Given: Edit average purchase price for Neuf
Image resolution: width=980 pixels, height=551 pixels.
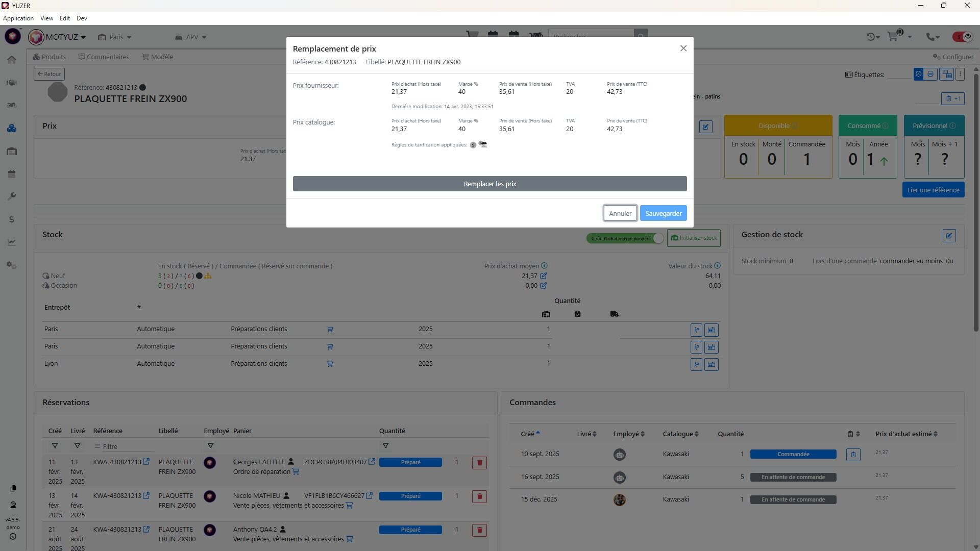Looking at the screenshot, I should (544, 276).
